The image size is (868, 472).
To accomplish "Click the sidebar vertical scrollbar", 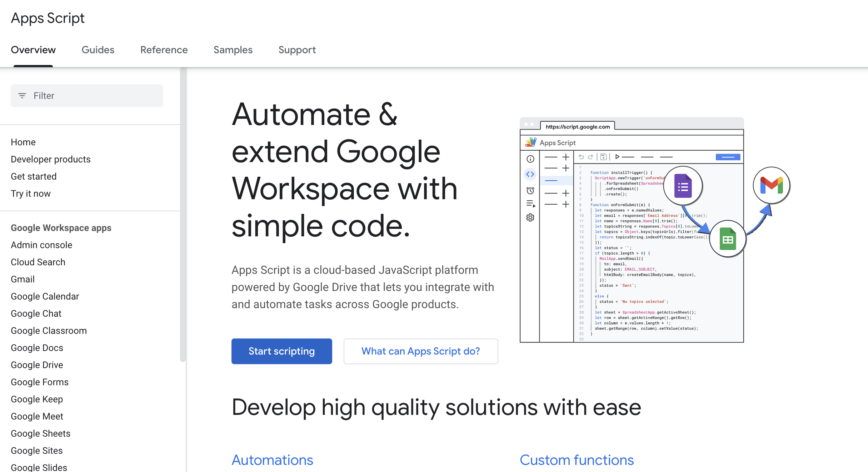I will click(x=183, y=214).
